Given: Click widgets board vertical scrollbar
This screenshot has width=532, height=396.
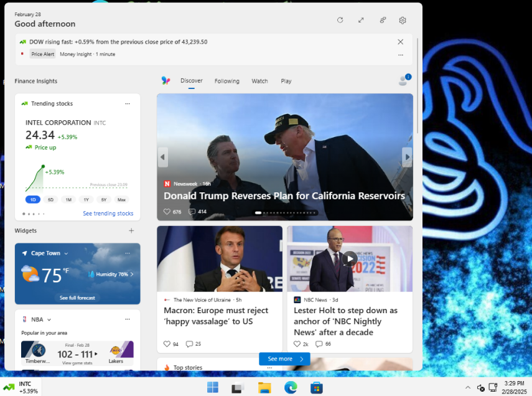Looking at the screenshot, I should 418,85.
